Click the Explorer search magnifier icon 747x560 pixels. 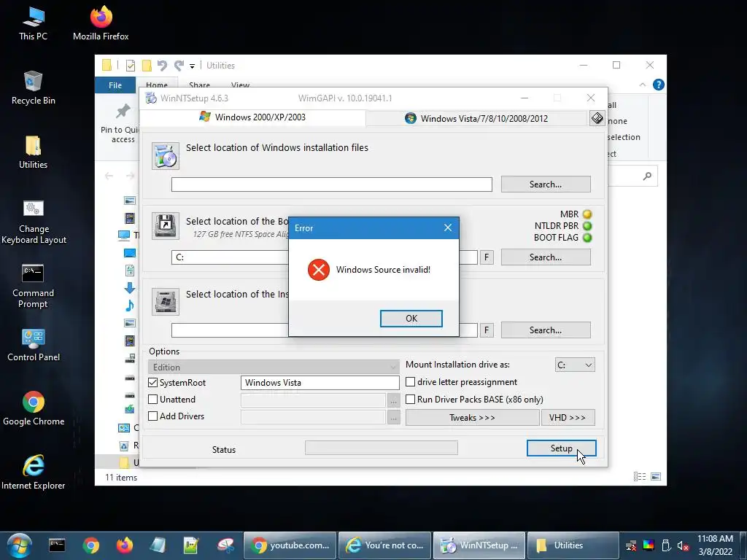tap(647, 176)
